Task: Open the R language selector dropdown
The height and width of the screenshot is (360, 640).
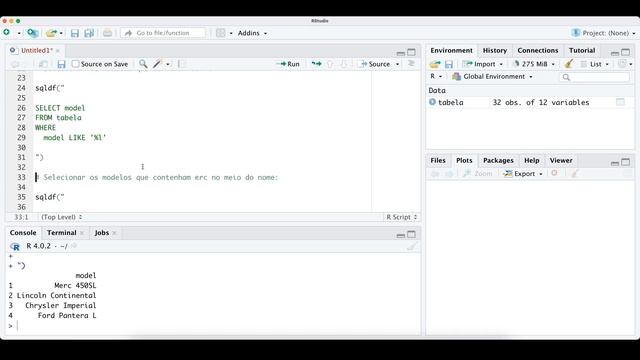Action: 436,76
